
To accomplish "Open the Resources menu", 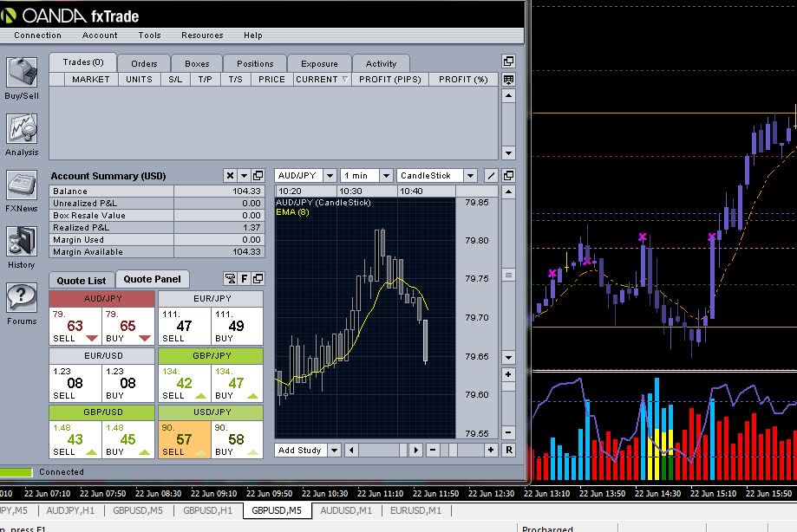I will click(202, 35).
